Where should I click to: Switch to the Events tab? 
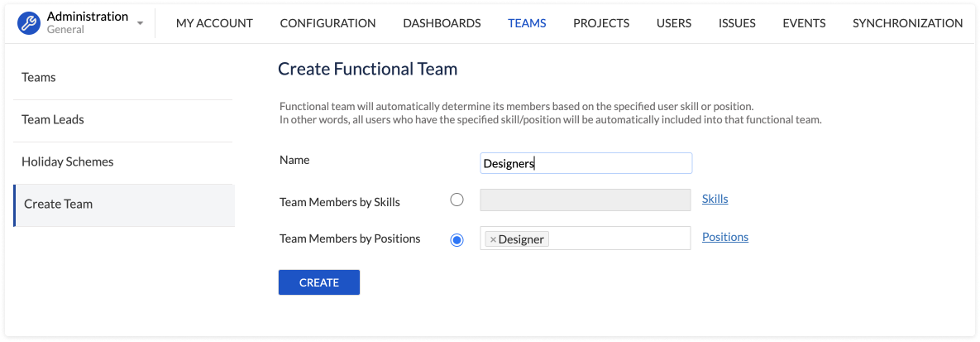[804, 23]
